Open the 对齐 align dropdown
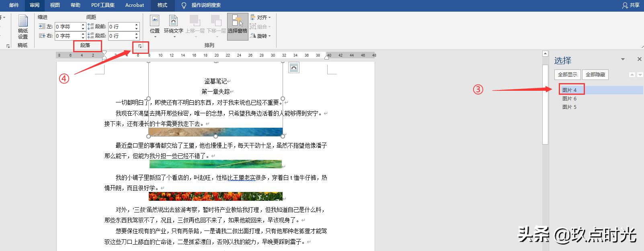The image size is (644, 251). click(x=260, y=17)
